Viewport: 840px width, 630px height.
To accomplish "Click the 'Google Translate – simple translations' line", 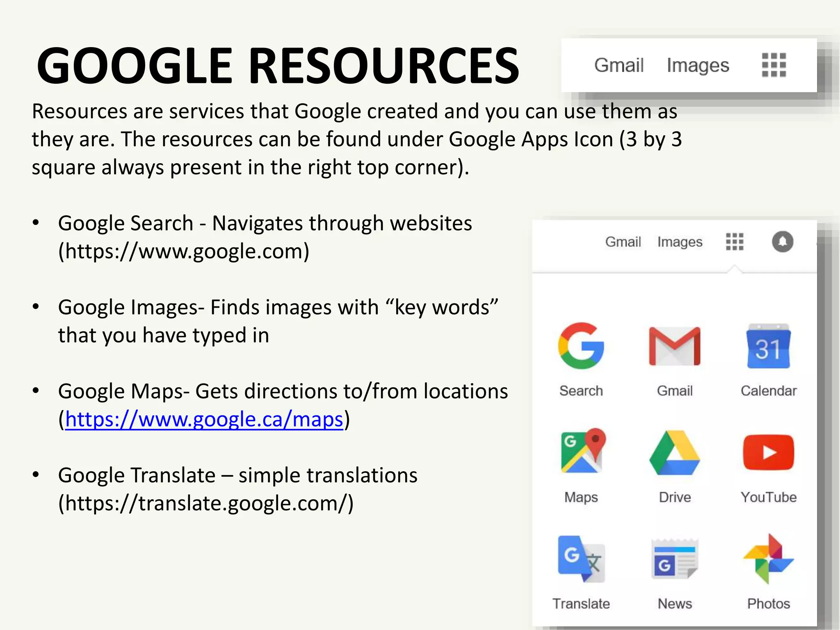I will pos(238,475).
